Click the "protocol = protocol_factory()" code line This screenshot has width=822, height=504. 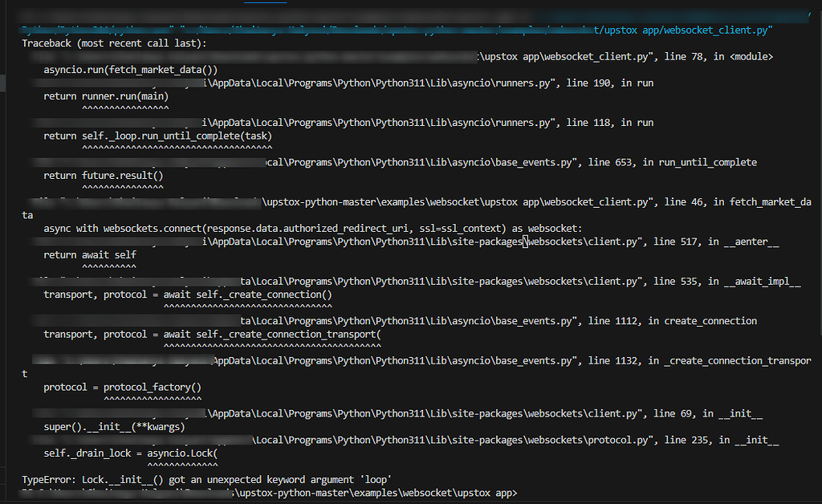[x=122, y=387]
